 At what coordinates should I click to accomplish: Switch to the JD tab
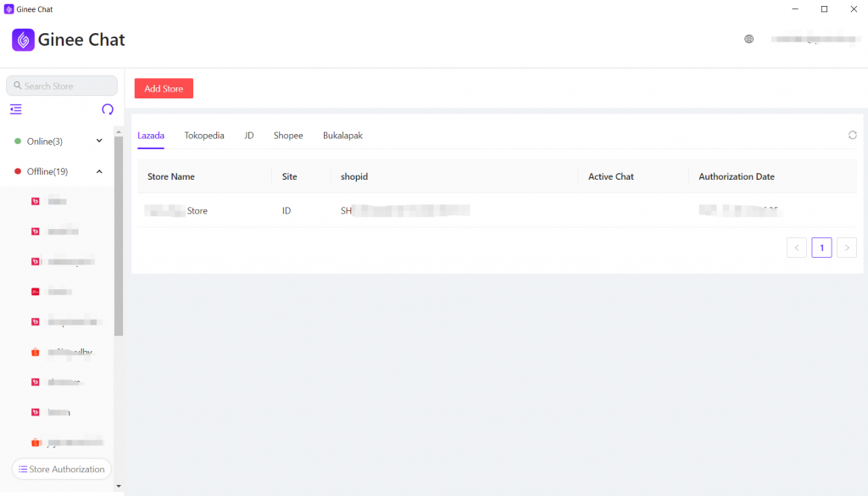(249, 136)
